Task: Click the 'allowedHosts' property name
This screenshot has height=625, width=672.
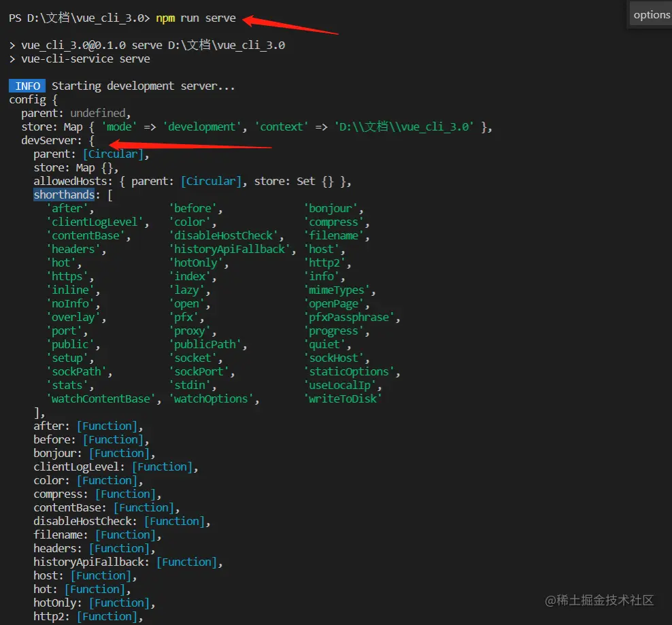Action: click(x=70, y=182)
